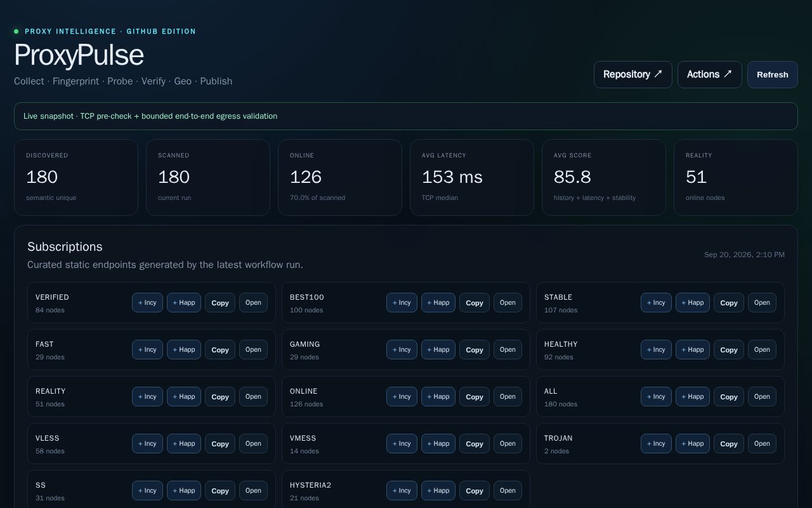This screenshot has width=812, height=508.
Task: Add ALL subscription to Happ
Action: (x=693, y=397)
